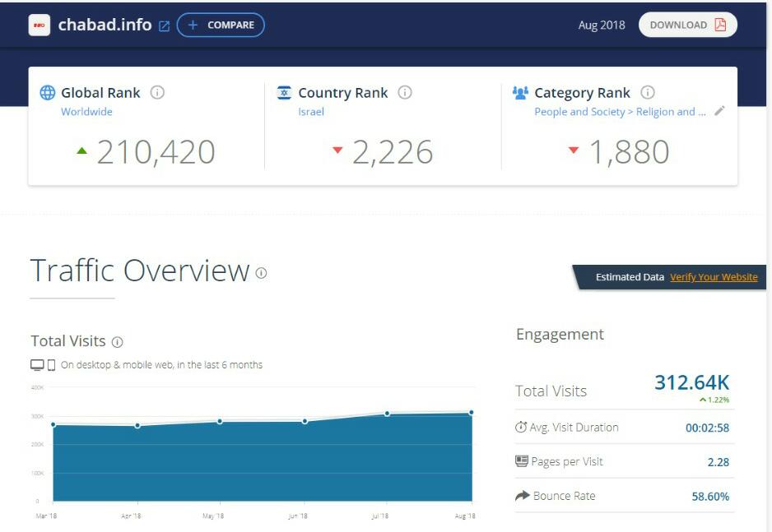Click the info icon next to Total Visits
The height and width of the screenshot is (532, 772).
coord(117,342)
